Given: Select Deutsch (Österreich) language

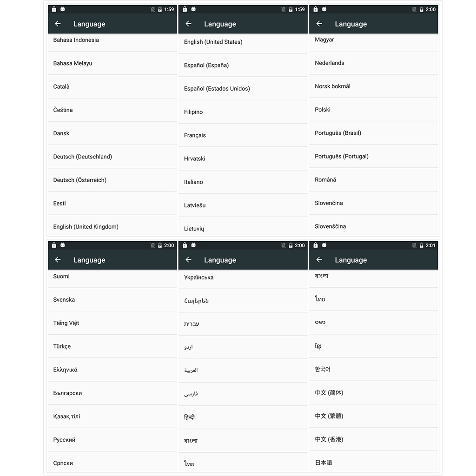Looking at the screenshot, I should point(112,180).
